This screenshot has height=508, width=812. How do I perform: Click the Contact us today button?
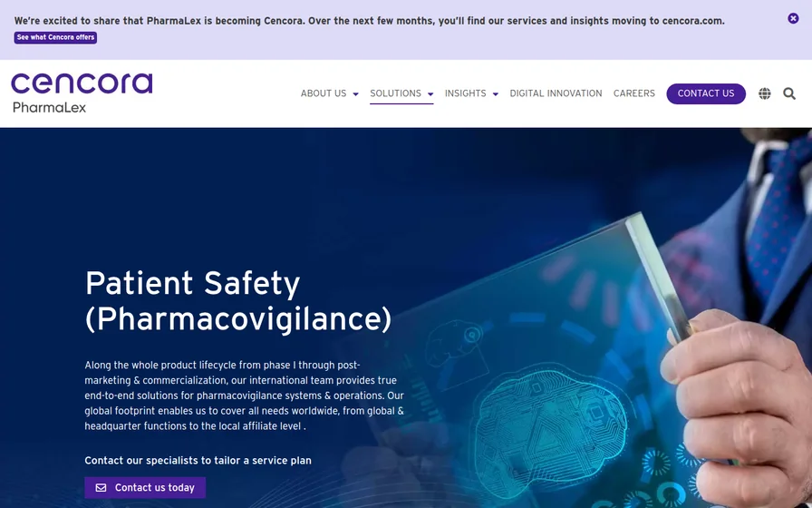[145, 488]
